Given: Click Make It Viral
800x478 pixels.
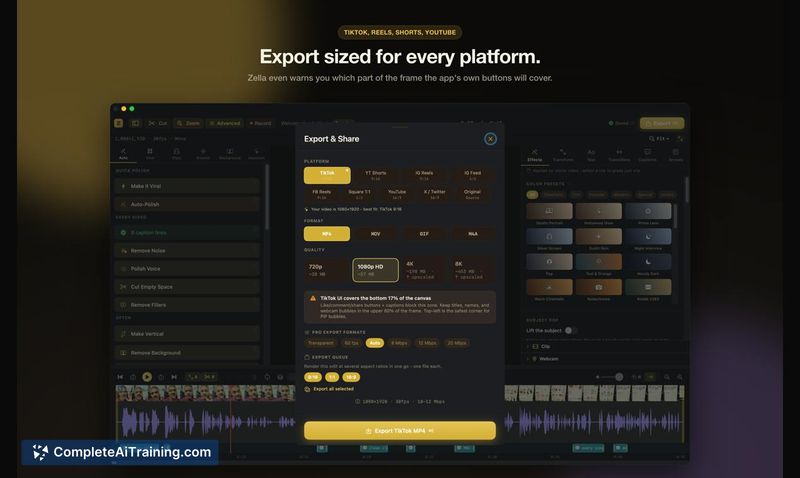Looking at the screenshot, I should tap(187, 186).
